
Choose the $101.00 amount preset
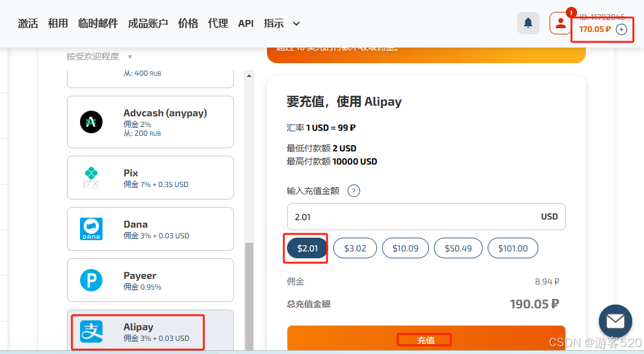[x=513, y=248]
